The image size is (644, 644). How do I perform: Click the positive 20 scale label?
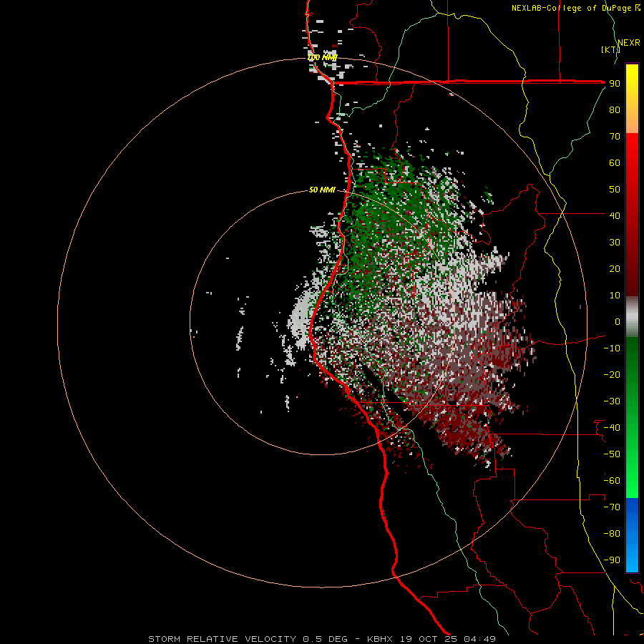[x=615, y=268]
